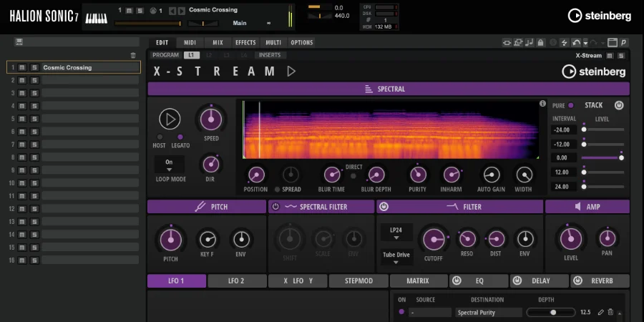Image resolution: width=644 pixels, height=322 pixels.
Task: Open the LOOP MODE dropdown showing On
Action: click(169, 165)
